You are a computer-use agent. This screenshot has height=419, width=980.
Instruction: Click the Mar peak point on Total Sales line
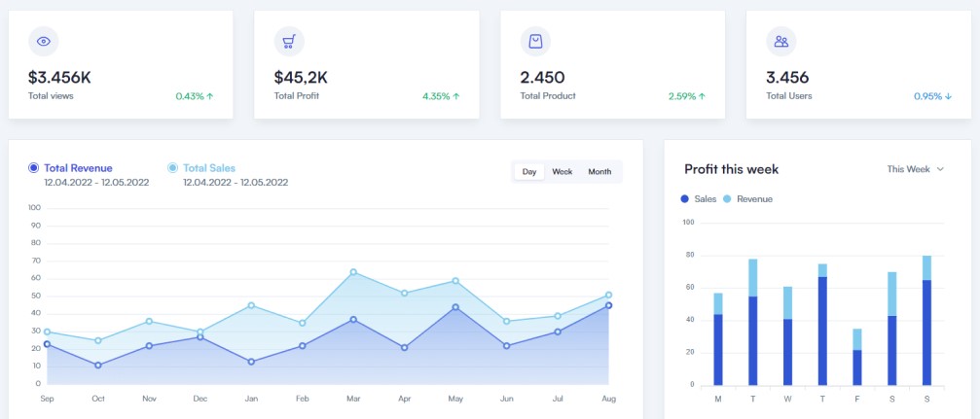[353, 272]
